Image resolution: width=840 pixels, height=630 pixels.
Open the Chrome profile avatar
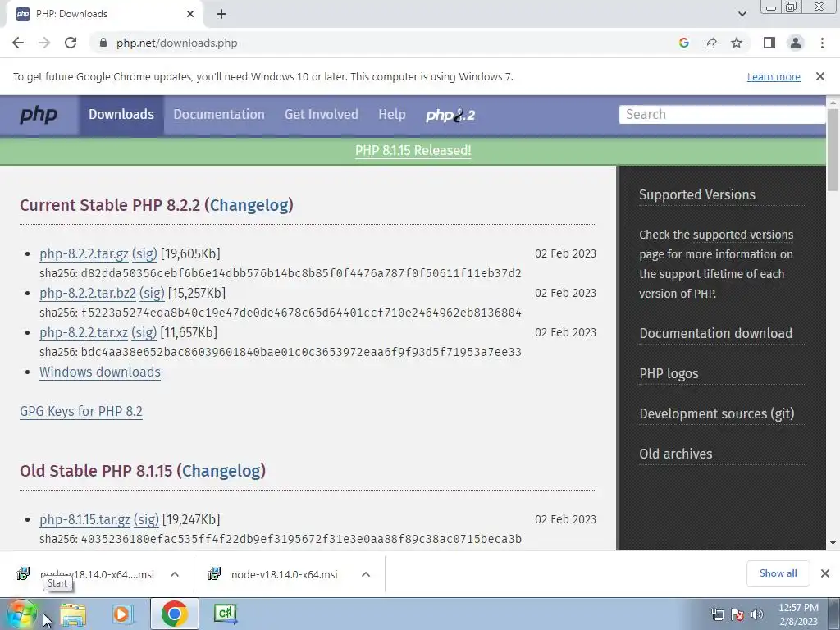tap(796, 43)
